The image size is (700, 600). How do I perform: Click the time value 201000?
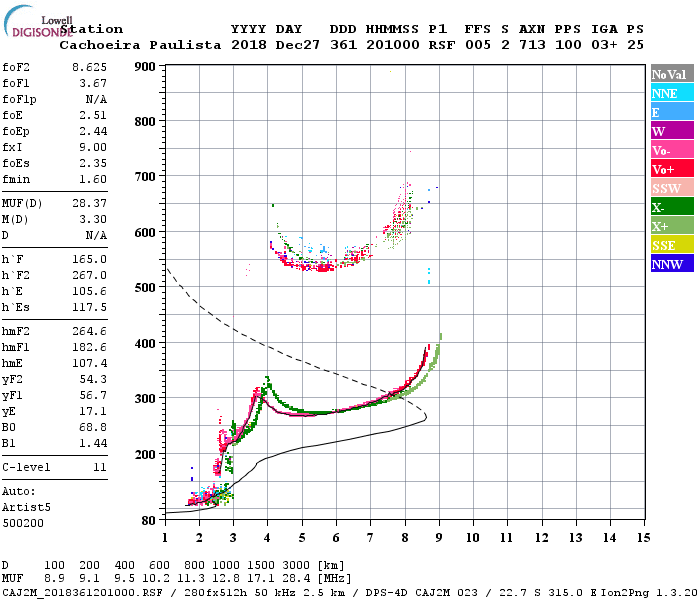tap(393, 45)
